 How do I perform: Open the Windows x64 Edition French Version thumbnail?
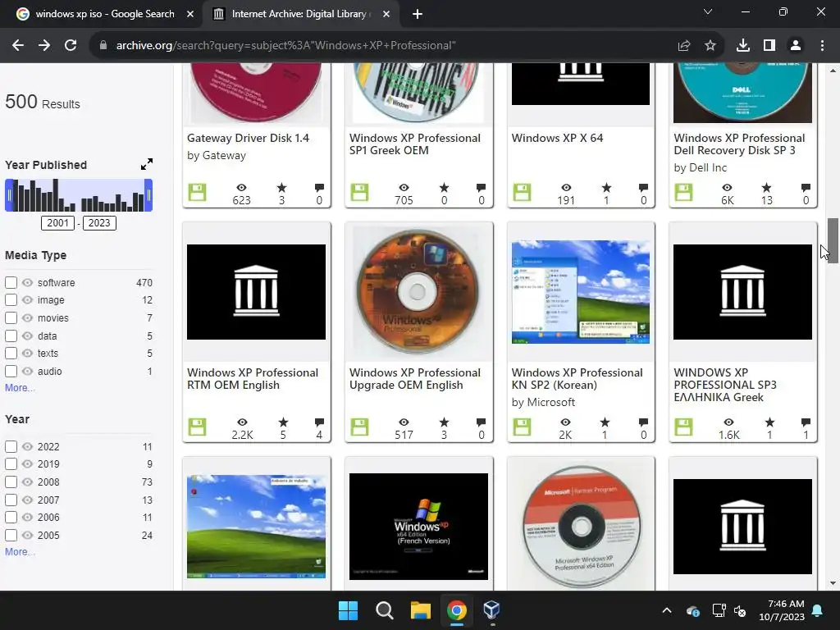click(x=418, y=526)
